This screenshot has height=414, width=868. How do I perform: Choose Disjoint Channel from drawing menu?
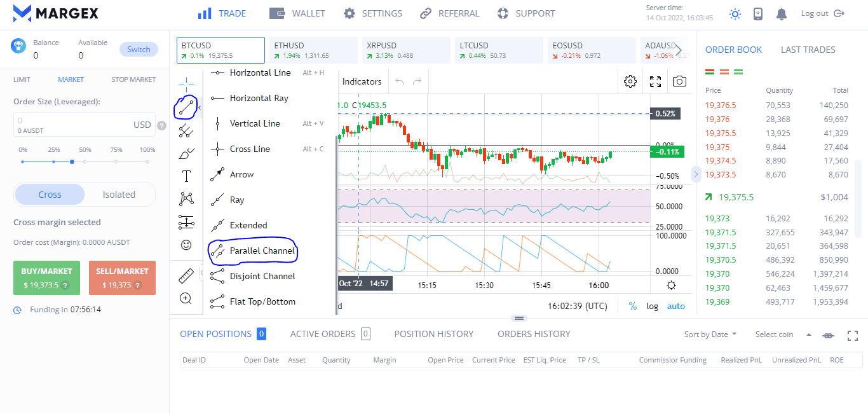click(270, 276)
